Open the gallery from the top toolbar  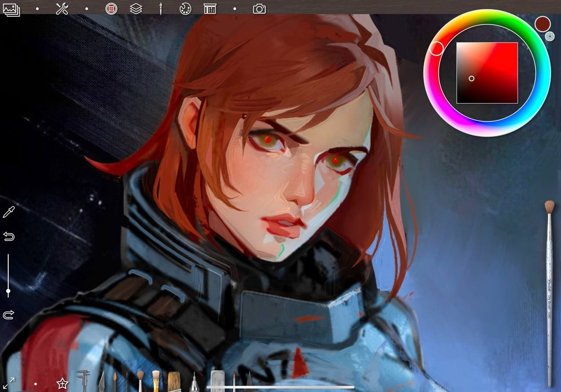pyautogui.click(x=11, y=9)
